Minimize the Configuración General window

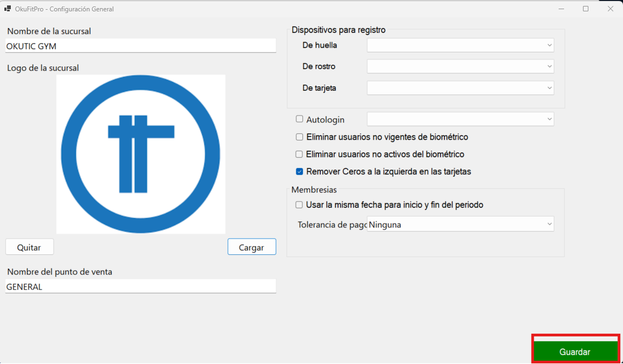(x=562, y=9)
